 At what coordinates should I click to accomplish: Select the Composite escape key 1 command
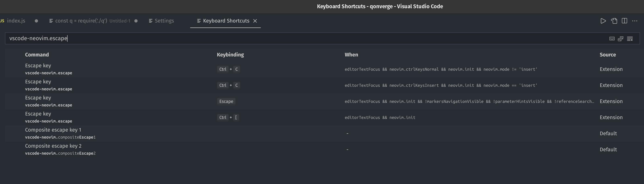(x=53, y=130)
